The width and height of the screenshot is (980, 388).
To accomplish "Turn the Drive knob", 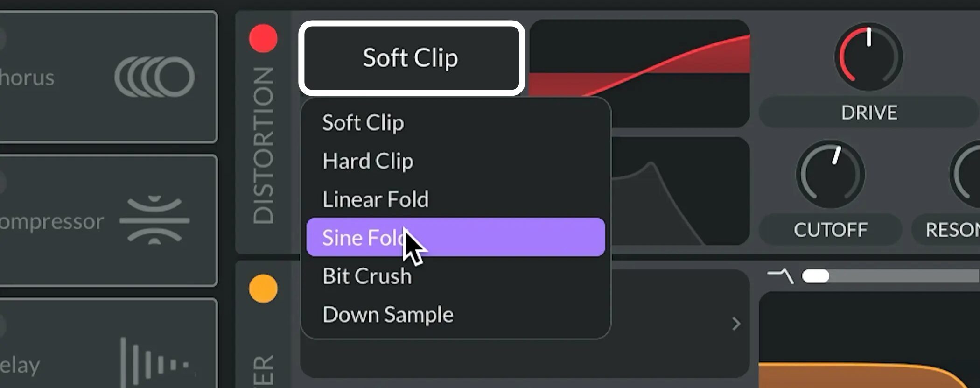I will click(x=868, y=57).
